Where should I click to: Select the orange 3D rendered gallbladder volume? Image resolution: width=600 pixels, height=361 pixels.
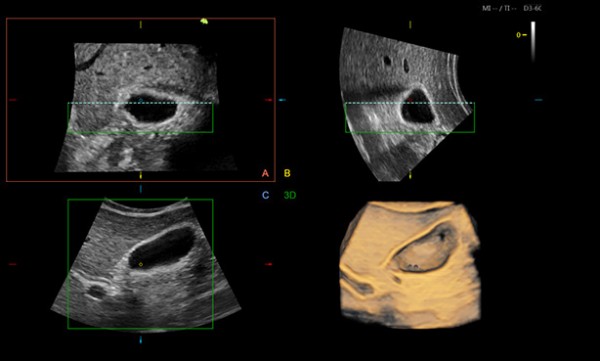coord(410,265)
